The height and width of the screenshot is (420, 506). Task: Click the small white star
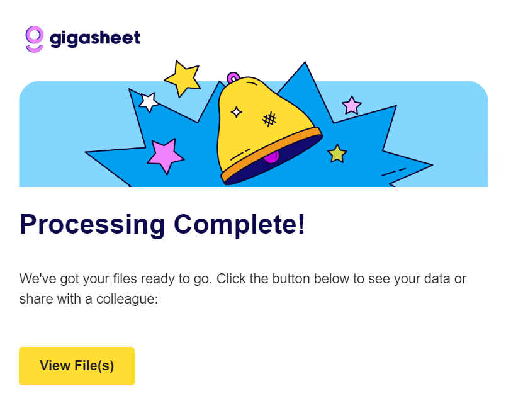click(149, 101)
